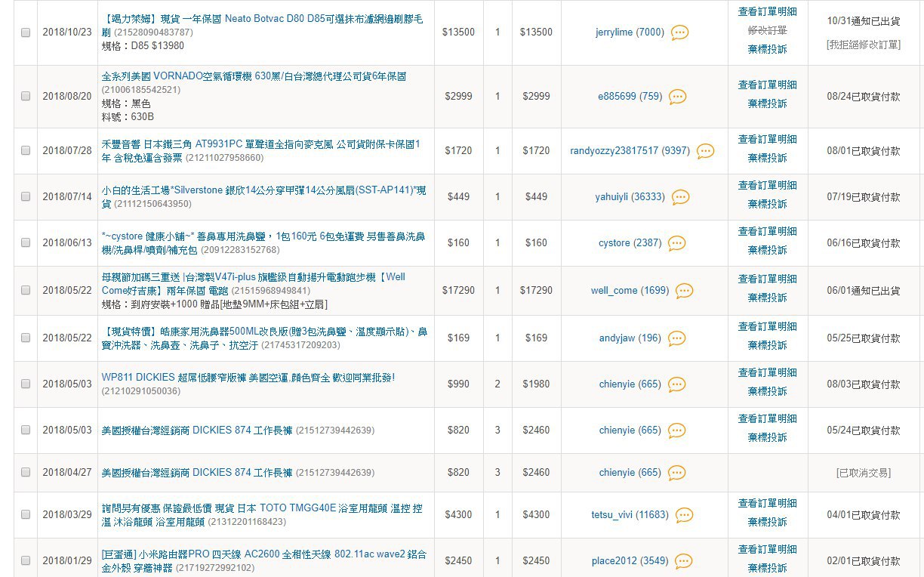This screenshot has width=924, height=577.
Task: Tick the checkbox for the 2018/07/28 order
Action: pos(26,150)
